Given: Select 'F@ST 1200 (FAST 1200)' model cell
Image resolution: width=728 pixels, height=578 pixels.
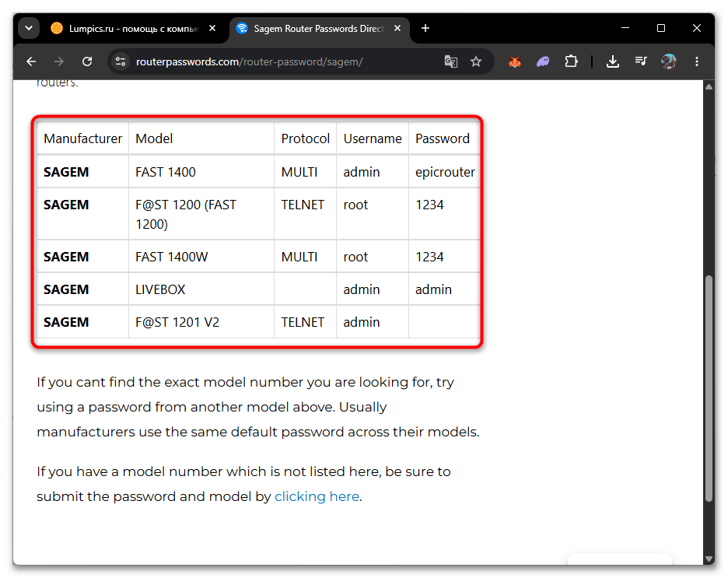Looking at the screenshot, I should pyautogui.click(x=201, y=214).
